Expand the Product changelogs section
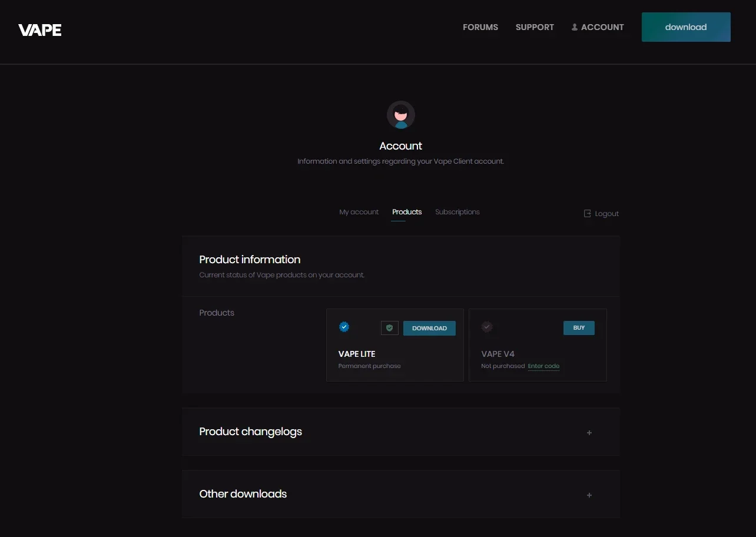 [x=400, y=432]
